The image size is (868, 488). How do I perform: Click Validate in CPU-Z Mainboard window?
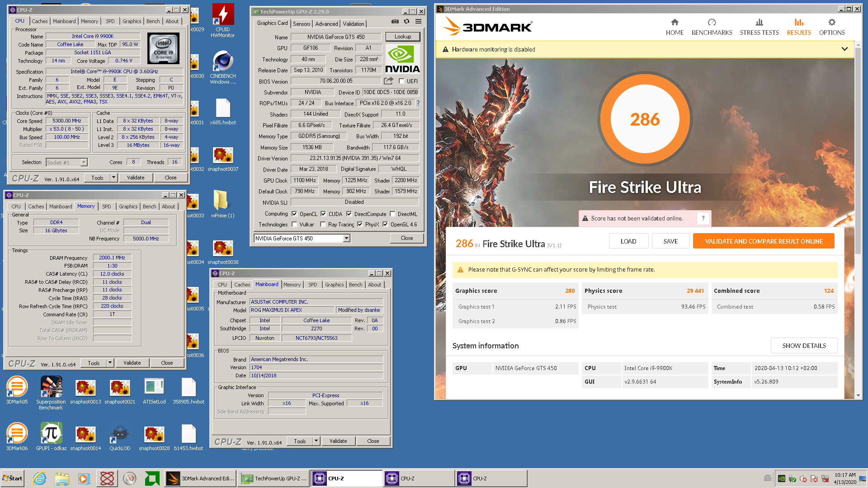click(338, 441)
